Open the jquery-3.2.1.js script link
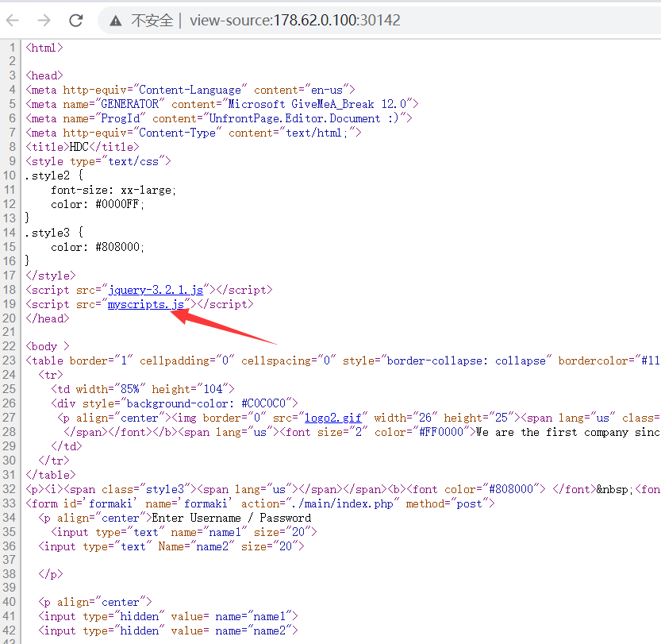The width and height of the screenshot is (661, 644). pos(156,290)
